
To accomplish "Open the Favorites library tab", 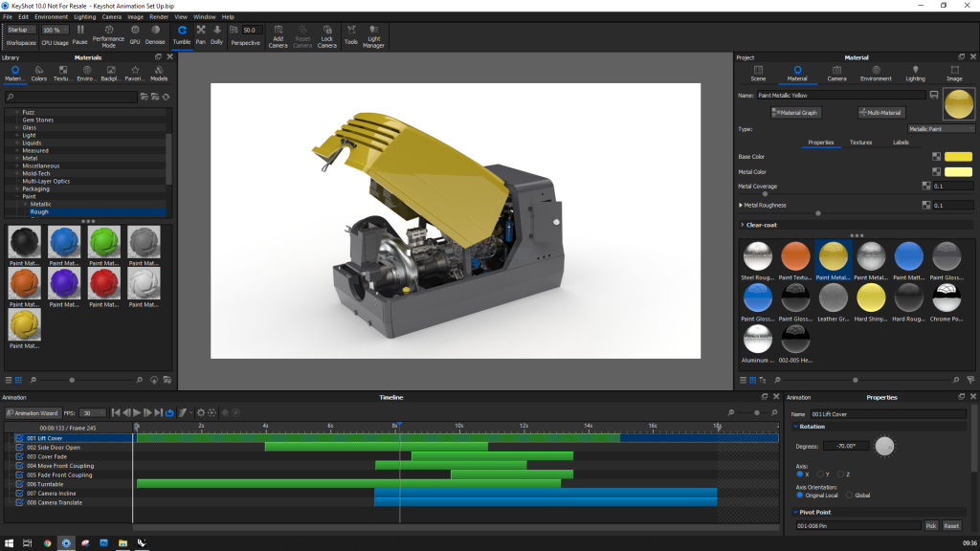I will pyautogui.click(x=135, y=74).
